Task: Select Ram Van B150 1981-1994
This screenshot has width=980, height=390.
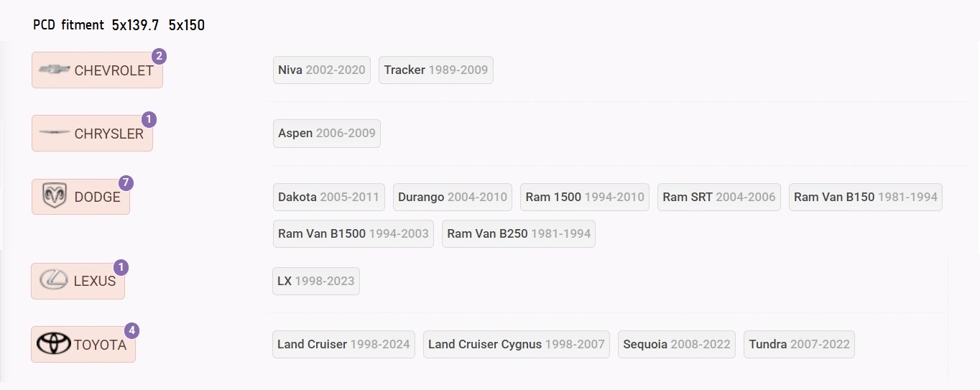Action: pos(866,197)
